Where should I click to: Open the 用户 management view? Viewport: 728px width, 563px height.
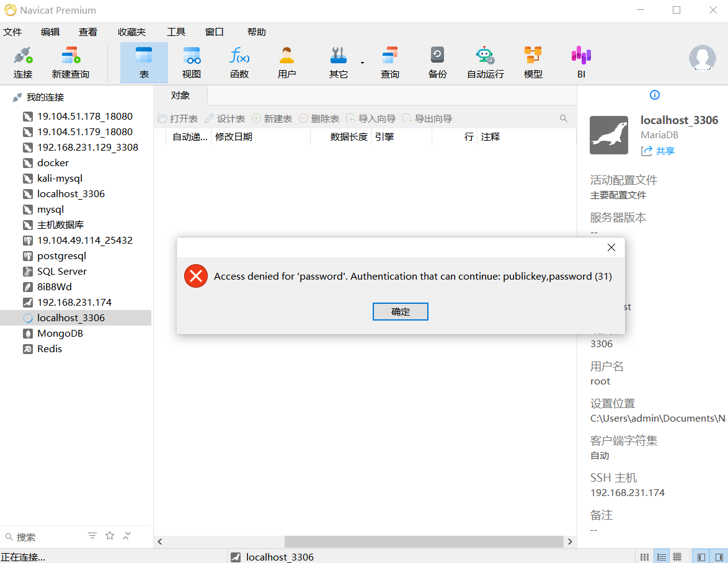pyautogui.click(x=286, y=61)
